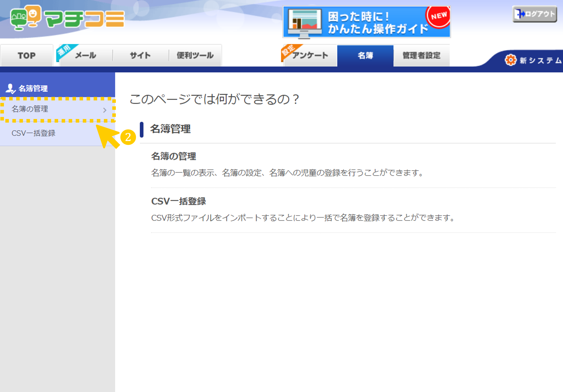Open the 便利ツール tab
Image resolution: width=563 pixels, height=392 pixels.
pos(195,56)
